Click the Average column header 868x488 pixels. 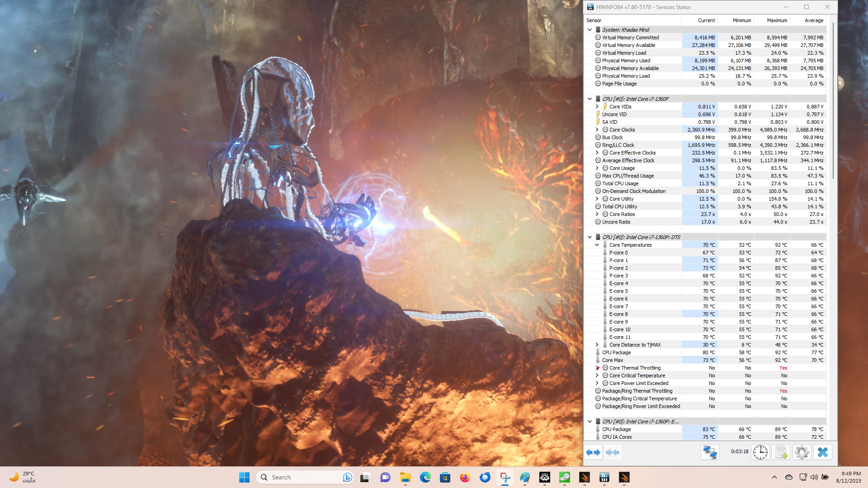click(x=808, y=20)
